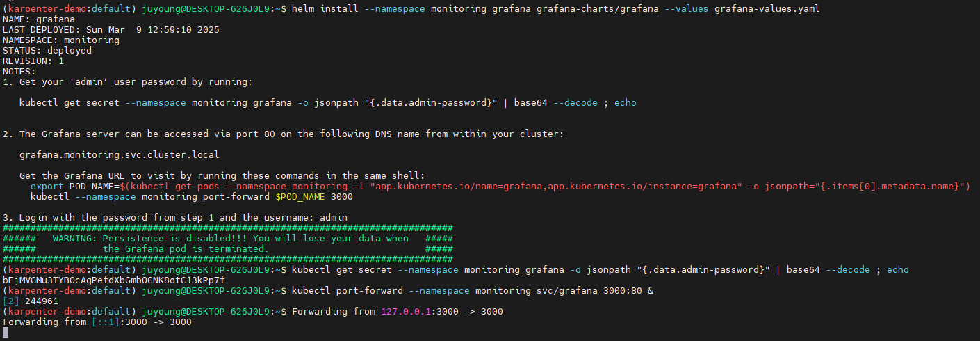Viewport: 980px width, 341px height.
Task: Click the '--values' flag in helm command
Action: [686, 8]
